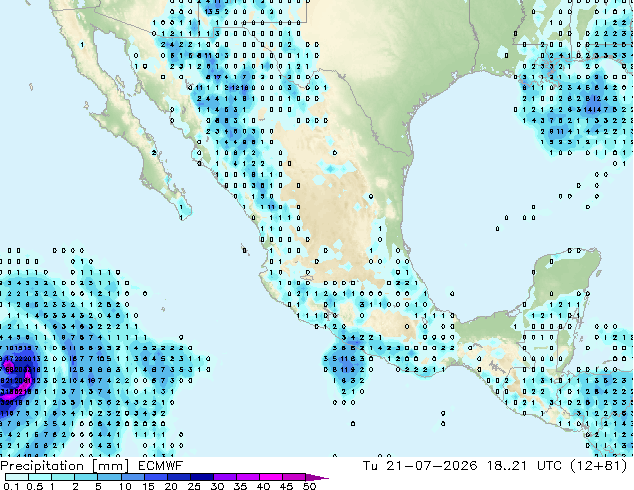634x490 pixels.
Task: Click the 45–50 mm legend swatch
Action: pyautogui.click(x=294, y=477)
